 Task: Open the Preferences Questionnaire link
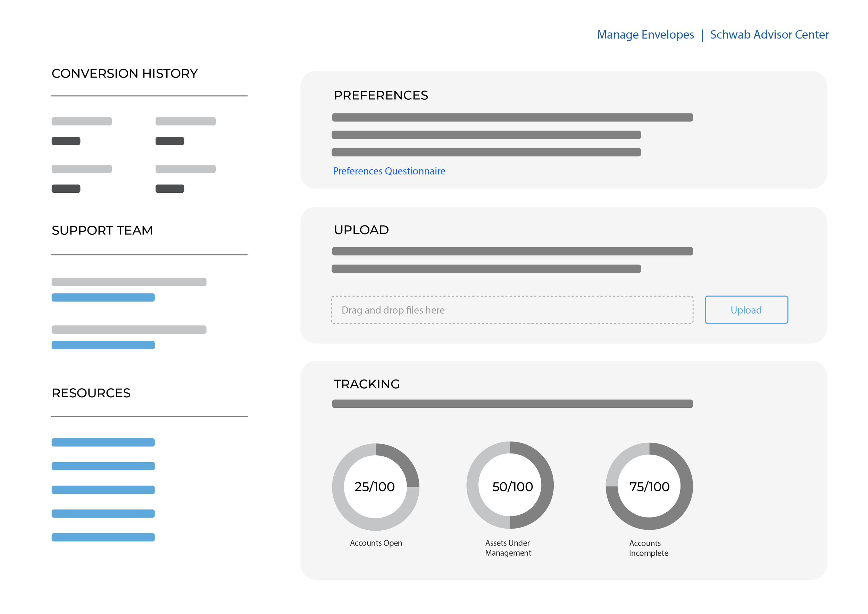click(389, 171)
